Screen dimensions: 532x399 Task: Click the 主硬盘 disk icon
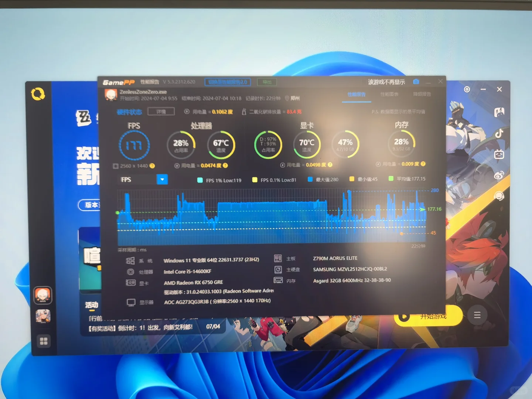pos(278,270)
